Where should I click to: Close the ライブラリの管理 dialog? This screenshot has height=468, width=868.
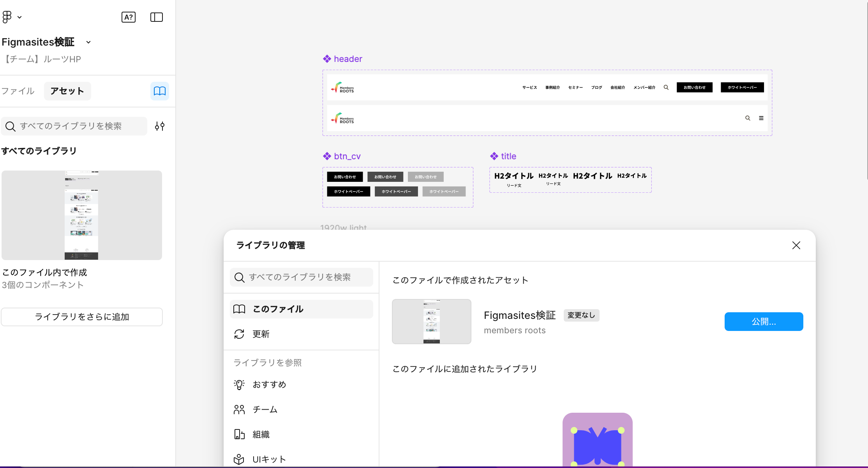(796, 245)
